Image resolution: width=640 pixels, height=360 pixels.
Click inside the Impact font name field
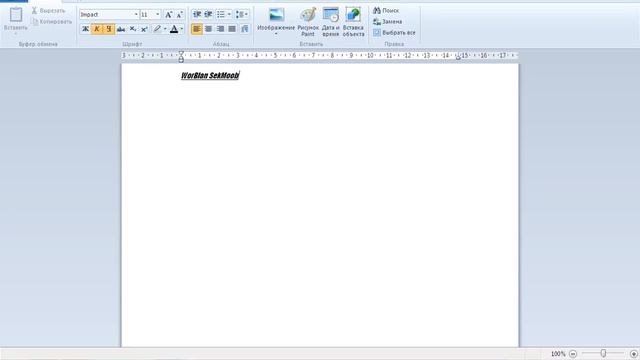coord(107,15)
